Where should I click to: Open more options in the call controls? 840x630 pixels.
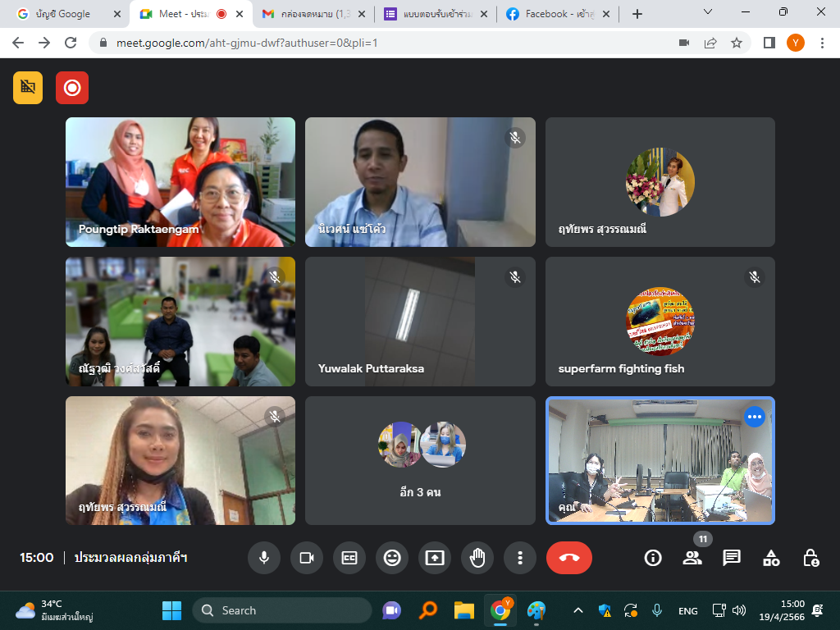tap(520, 558)
